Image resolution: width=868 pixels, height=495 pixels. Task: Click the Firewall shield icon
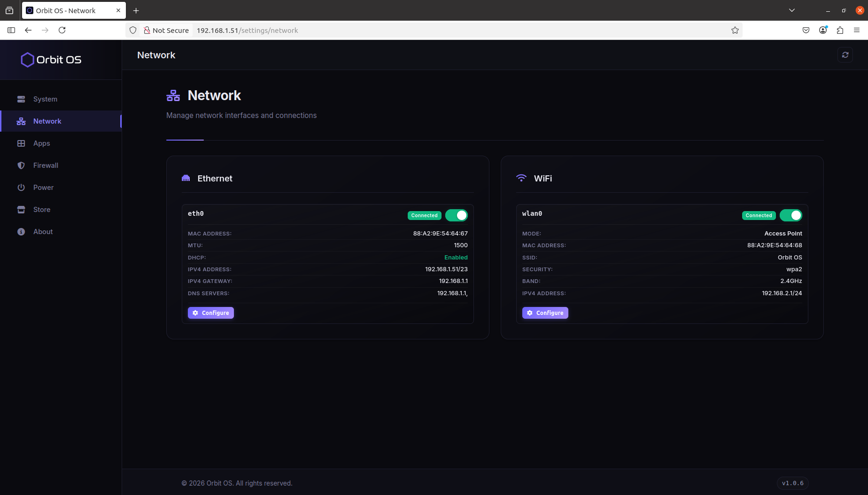click(21, 165)
